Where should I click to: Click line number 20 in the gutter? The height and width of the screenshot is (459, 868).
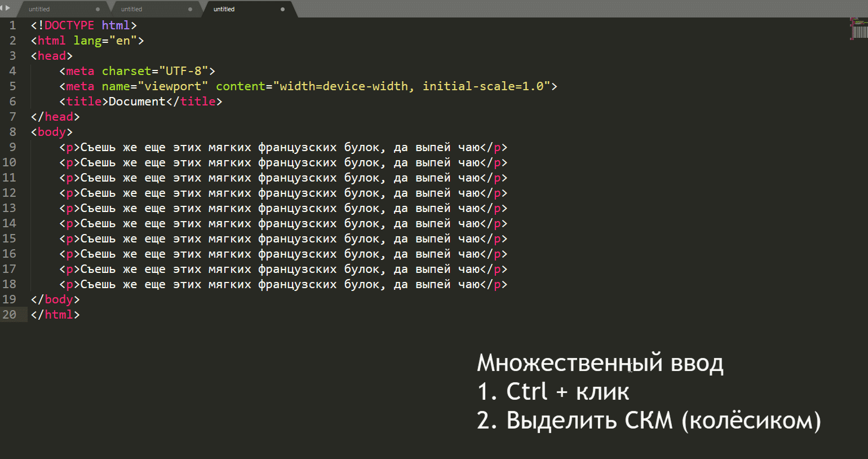point(9,315)
